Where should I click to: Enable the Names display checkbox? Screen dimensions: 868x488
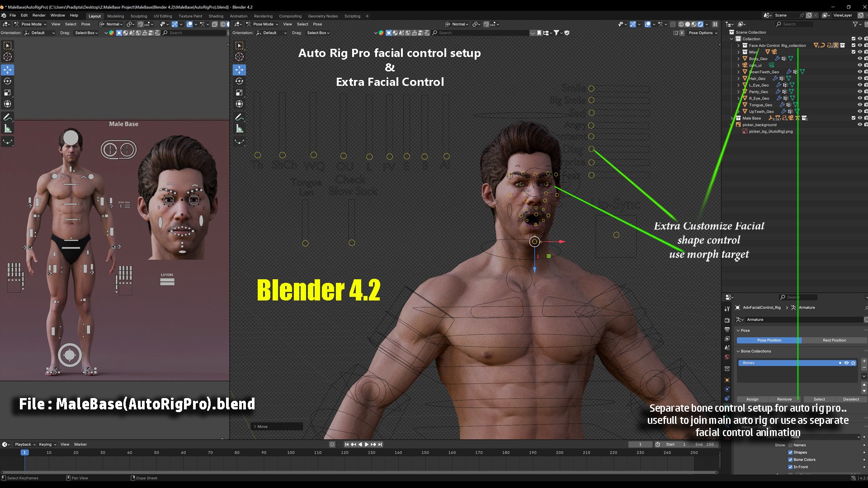790,445
